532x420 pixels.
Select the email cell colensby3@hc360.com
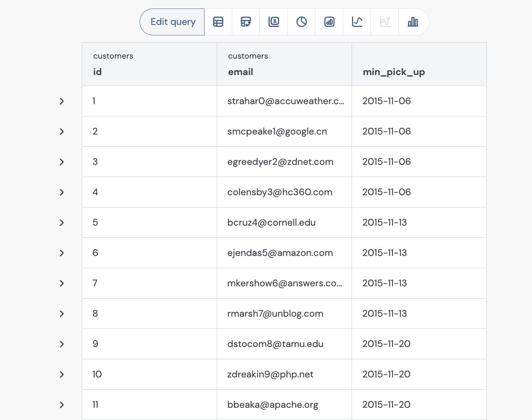pos(285,192)
